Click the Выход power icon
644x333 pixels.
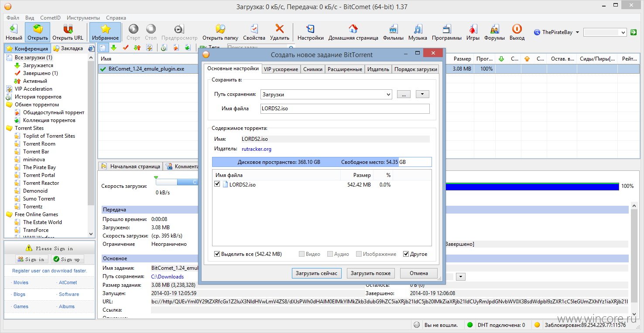point(517,29)
